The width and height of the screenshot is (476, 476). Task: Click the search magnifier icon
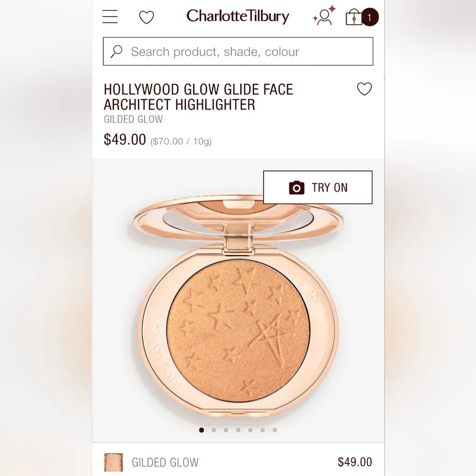116,51
